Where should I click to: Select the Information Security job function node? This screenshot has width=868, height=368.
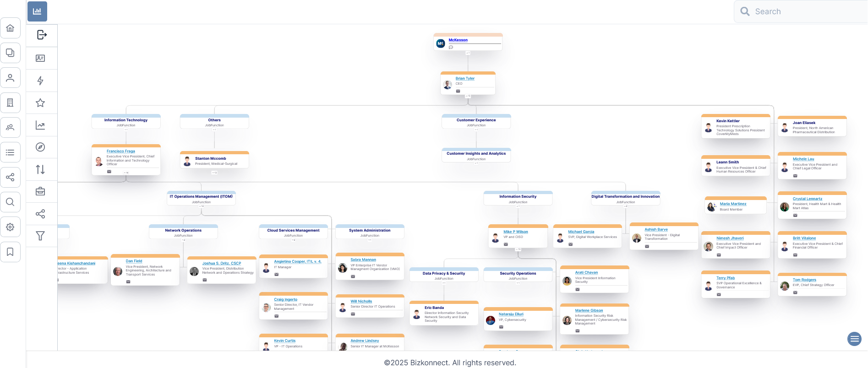coord(518,198)
